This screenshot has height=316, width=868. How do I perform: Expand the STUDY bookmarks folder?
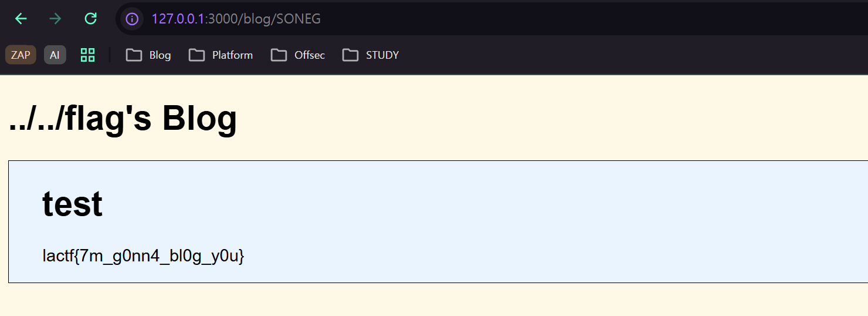click(x=371, y=55)
